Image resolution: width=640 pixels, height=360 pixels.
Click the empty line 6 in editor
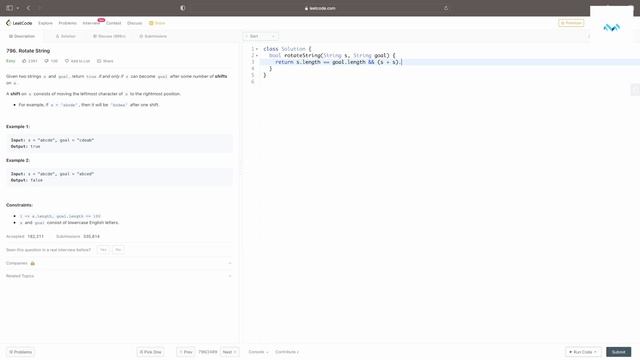coord(449,82)
